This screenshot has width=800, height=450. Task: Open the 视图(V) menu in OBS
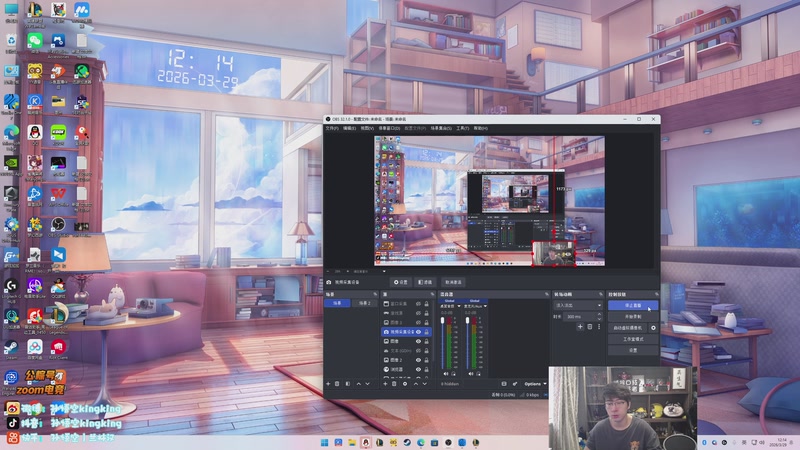(367, 128)
